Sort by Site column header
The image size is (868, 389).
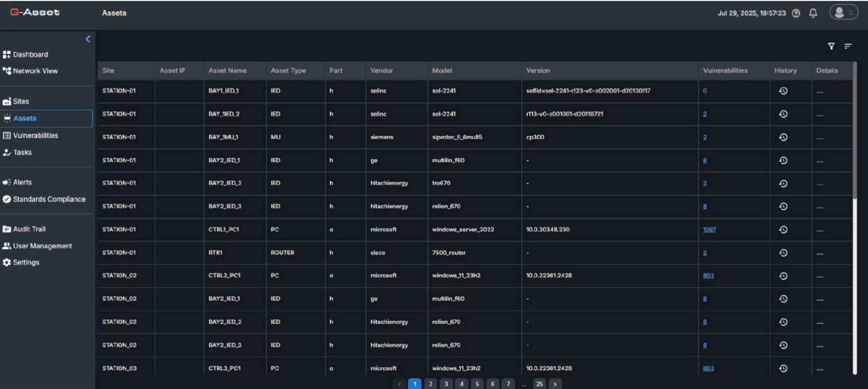(108, 71)
